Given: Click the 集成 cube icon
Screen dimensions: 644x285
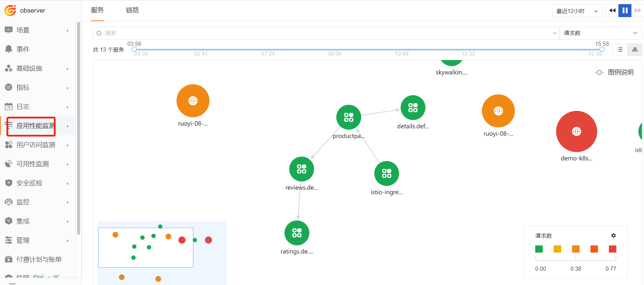Looking at the screenshot, I should click(9, 221).
